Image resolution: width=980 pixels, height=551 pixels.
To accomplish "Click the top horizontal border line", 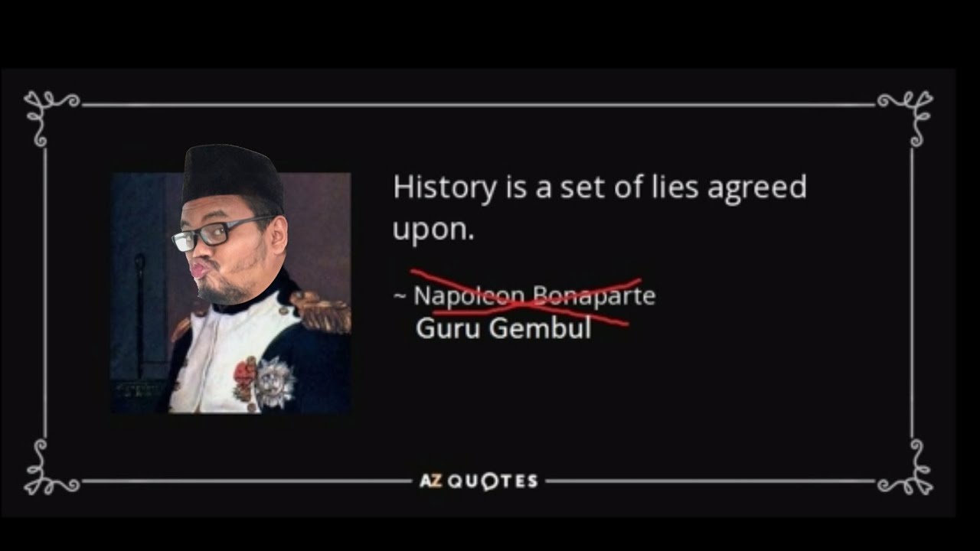I will pos(479,105).
